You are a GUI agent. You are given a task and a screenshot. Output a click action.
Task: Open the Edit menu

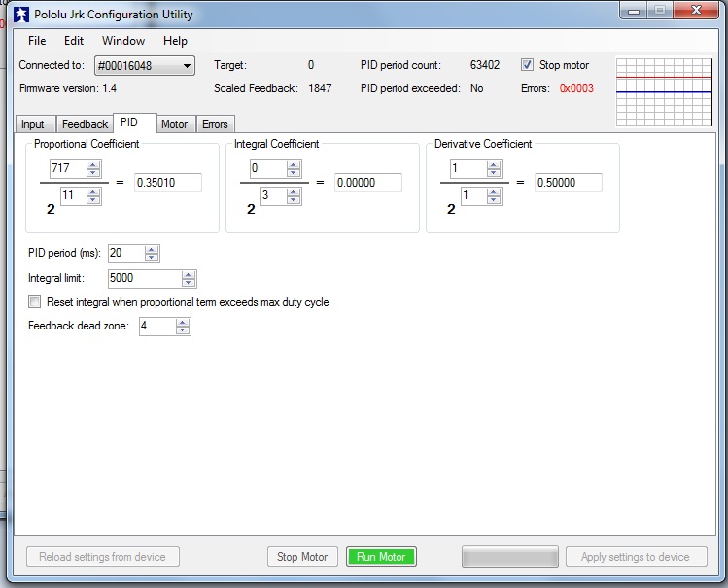pyautogui.click(x=74, y=41)
